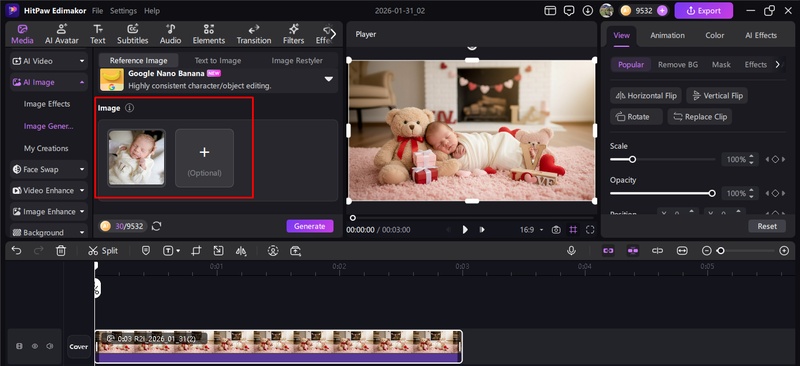Fit the timeline to window width

point(682,251)
